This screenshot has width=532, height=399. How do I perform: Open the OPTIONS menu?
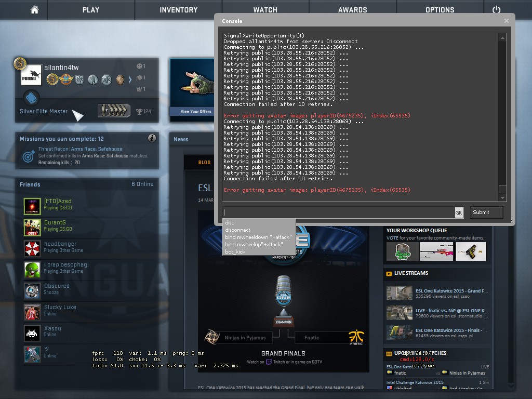(440, 10)
